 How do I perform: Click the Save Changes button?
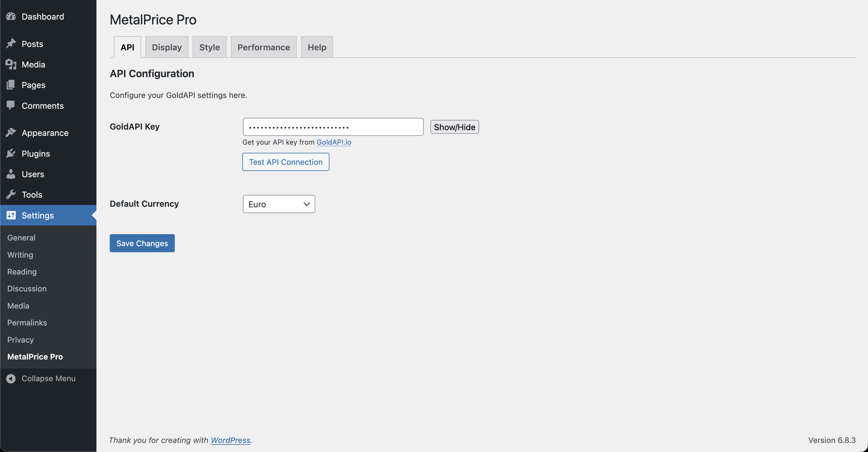point(142,243)
